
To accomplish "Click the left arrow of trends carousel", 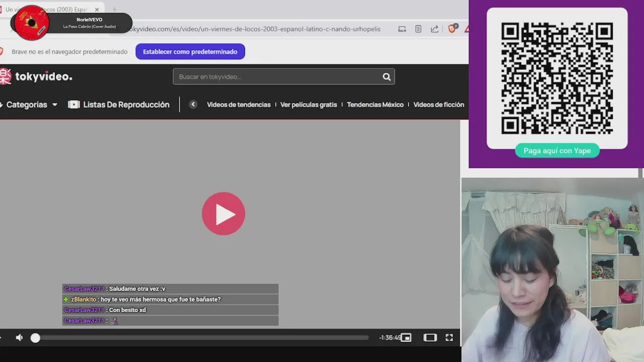I will coord(193,105).
